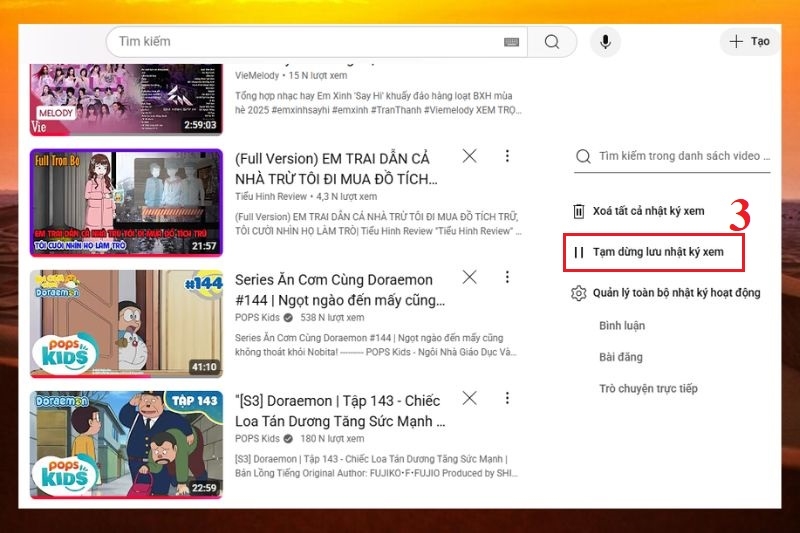The image size is (800, 533).
Task: Open the Doraemon Tập 143 thumbnail 22:59
Action: pos(126,445)
